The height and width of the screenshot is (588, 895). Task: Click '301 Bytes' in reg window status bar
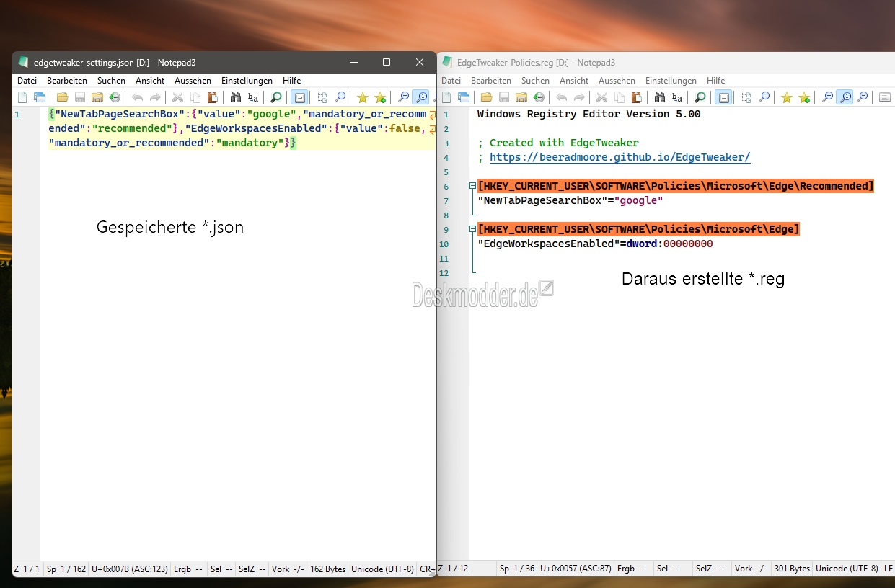pyautogui.click(x=792, y=569)
